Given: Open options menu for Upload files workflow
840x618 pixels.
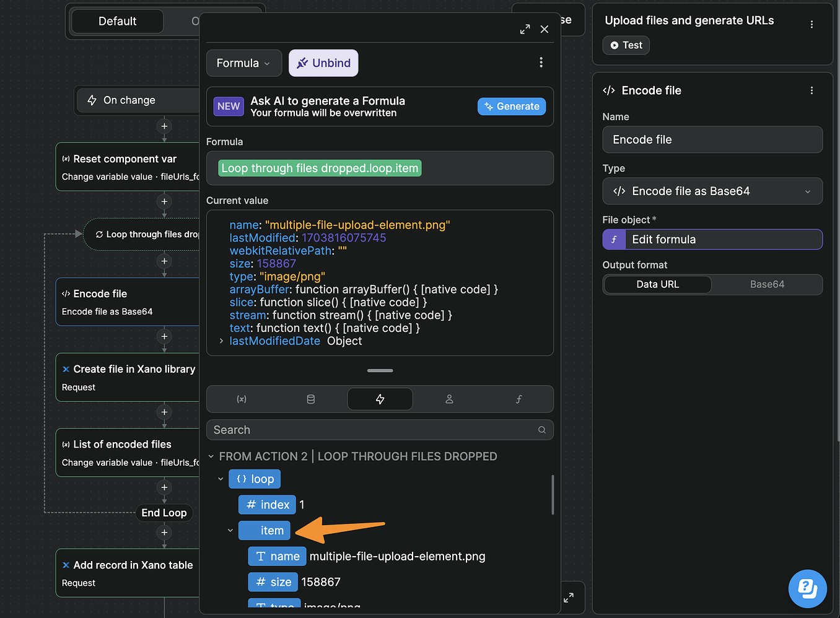Looking at the screenshot, I should 812,23.
